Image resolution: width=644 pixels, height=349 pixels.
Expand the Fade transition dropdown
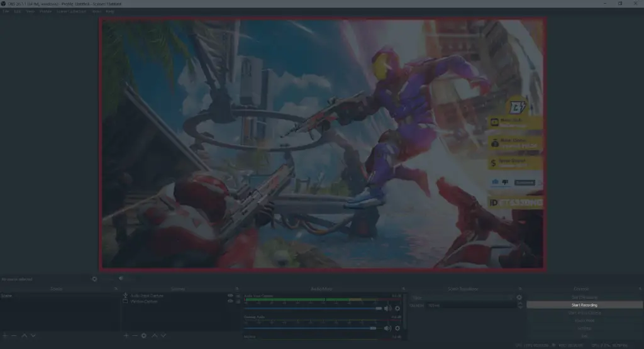[x=462, y=297]
